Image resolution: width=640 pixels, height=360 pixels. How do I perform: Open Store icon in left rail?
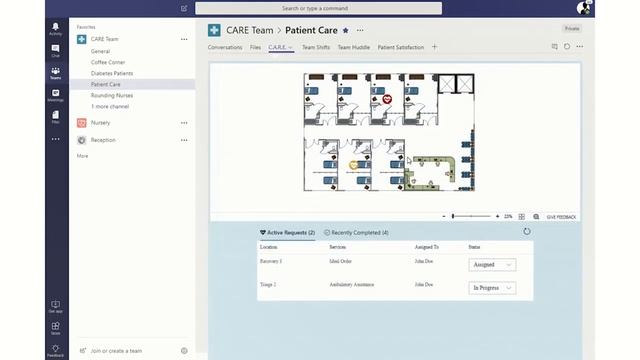click(x=56, y=328)
